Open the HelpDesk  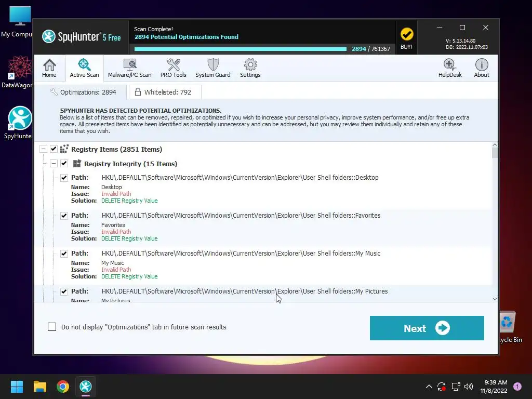450,68
